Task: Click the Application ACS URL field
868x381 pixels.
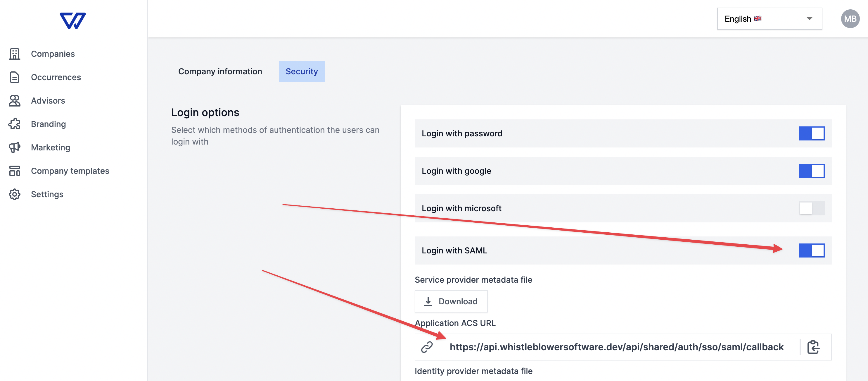Action: tap(623, 347)
